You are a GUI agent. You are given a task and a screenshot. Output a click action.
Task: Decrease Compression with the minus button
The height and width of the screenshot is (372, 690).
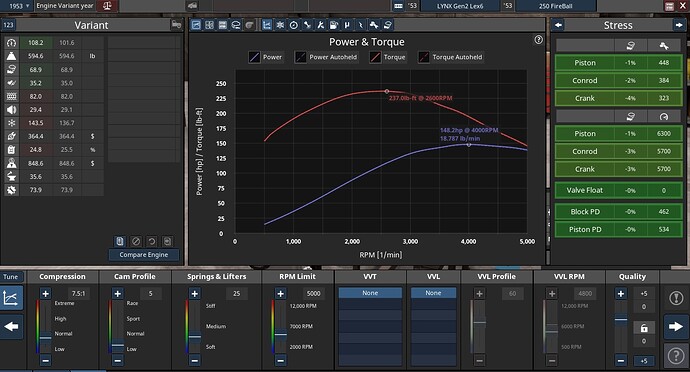pos(45,361)
